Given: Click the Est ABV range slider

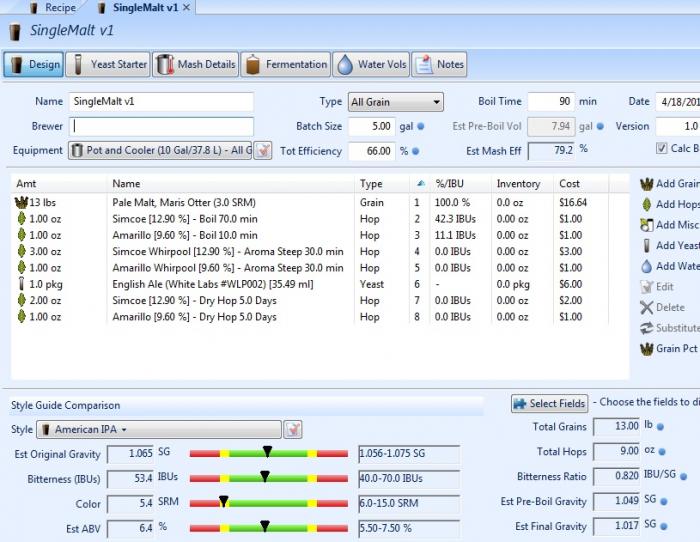Looking at the screenshot, I should [x=269, y=528].
